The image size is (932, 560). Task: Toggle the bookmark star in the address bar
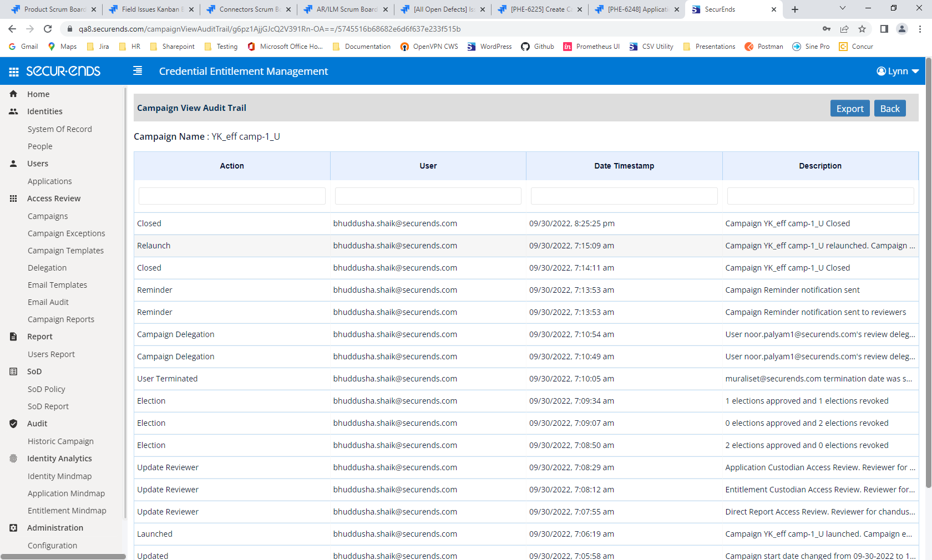click(862, 29)
